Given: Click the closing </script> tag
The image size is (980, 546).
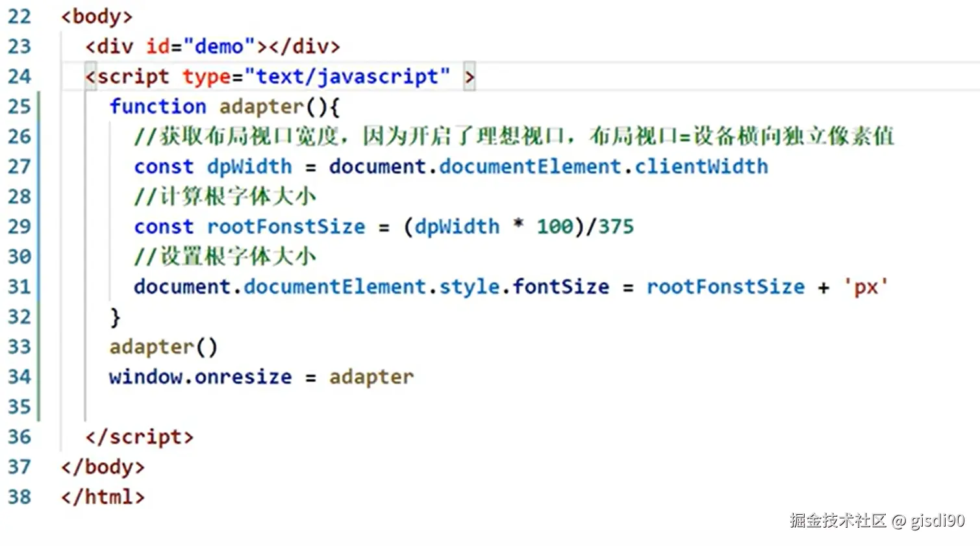Looking at the screenshot, I should 139,436.
